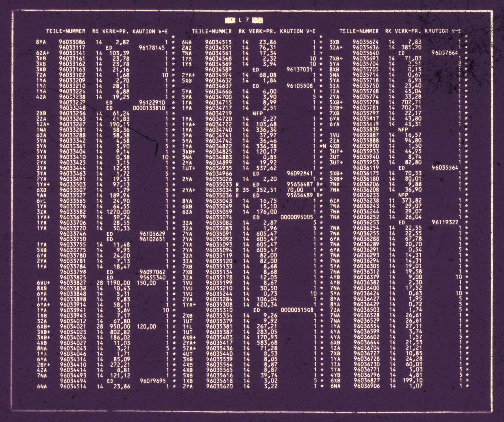504x422 pixels.
Task: Select price 420,34
Action: click(x=267, y=305)
